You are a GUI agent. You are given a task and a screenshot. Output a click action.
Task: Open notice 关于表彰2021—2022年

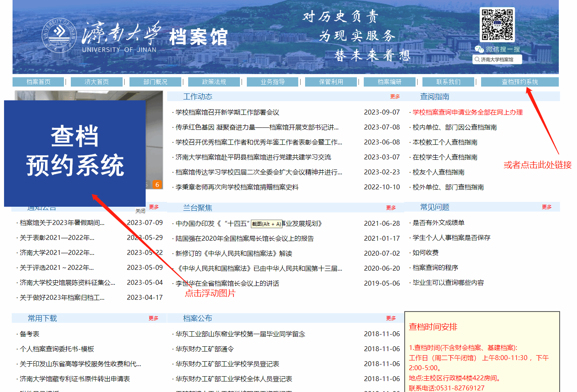(57, 237)
